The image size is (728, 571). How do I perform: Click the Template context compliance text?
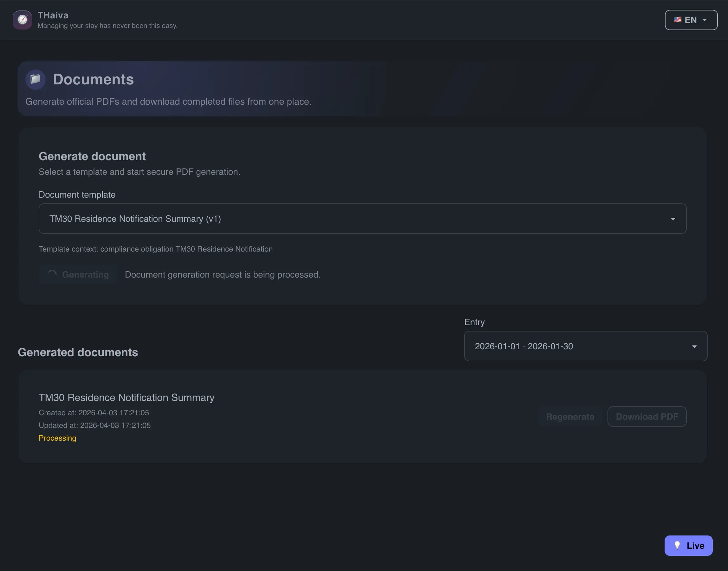click(x=156, y=249)
